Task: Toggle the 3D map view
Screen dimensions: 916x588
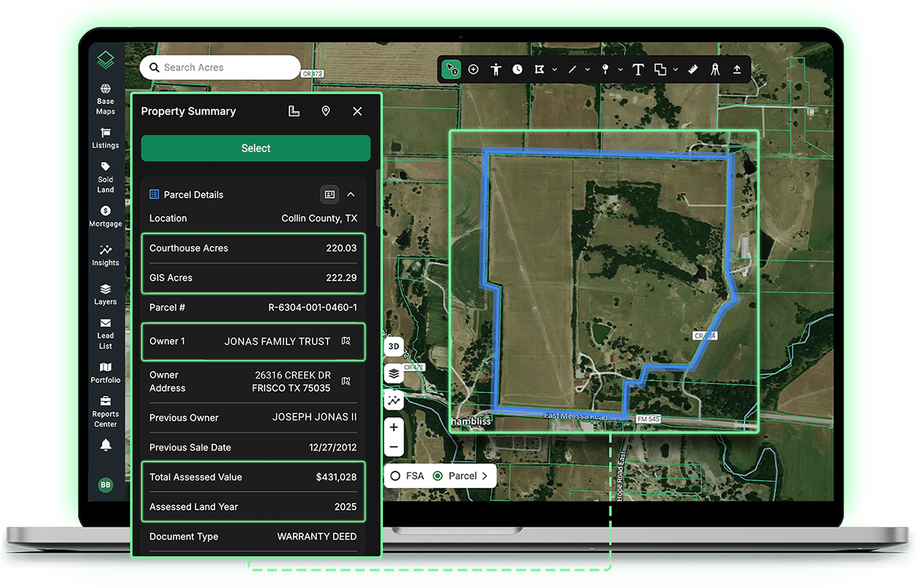Action: coord(394,346)
